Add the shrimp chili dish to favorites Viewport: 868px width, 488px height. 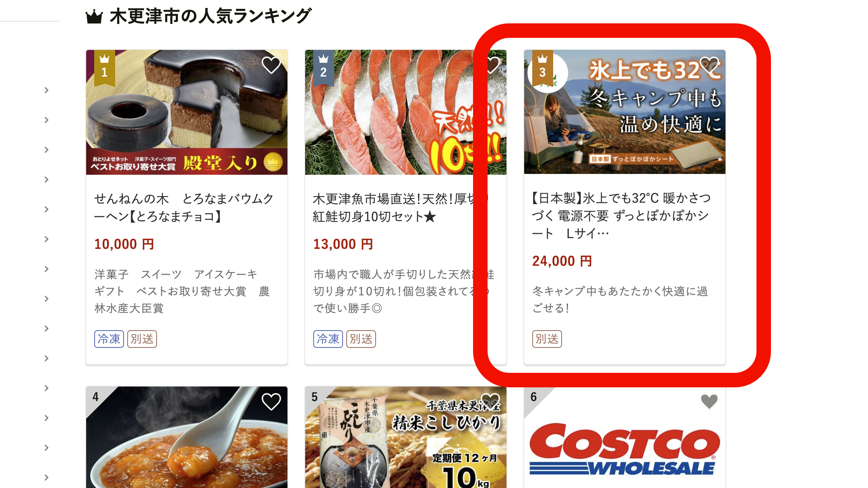(x=271, y=401)
